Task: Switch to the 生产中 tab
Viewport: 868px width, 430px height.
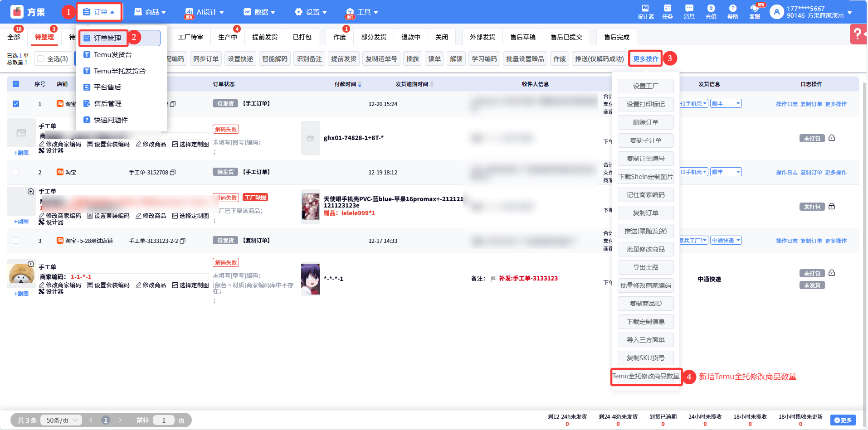Action: click(x=228, y=37)
